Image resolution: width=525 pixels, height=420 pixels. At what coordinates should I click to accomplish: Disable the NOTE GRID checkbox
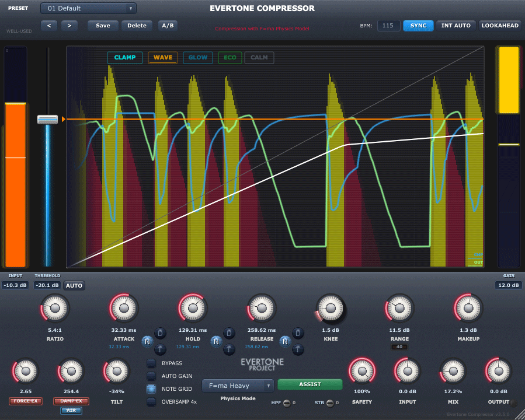click(151, 389)
